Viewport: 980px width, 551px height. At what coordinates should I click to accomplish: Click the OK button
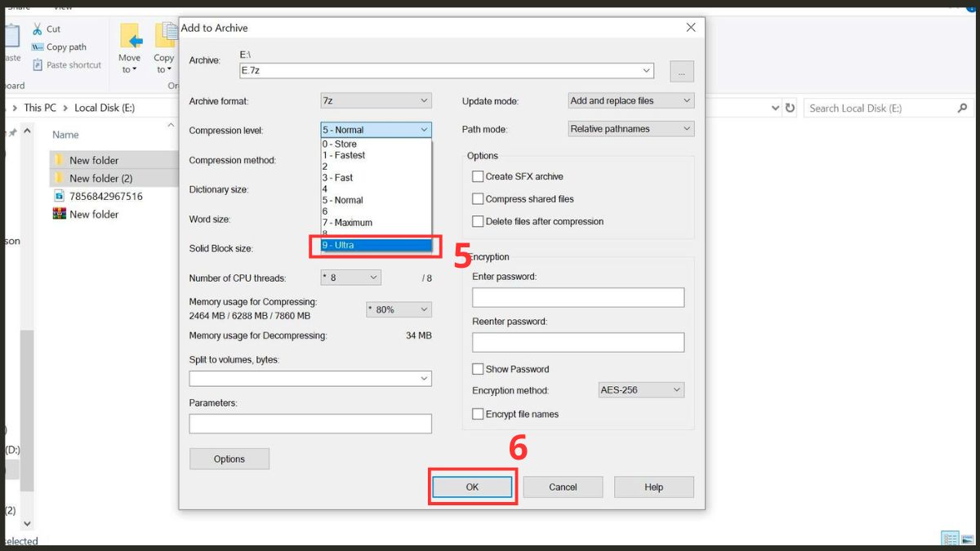[x=472, y=487]
